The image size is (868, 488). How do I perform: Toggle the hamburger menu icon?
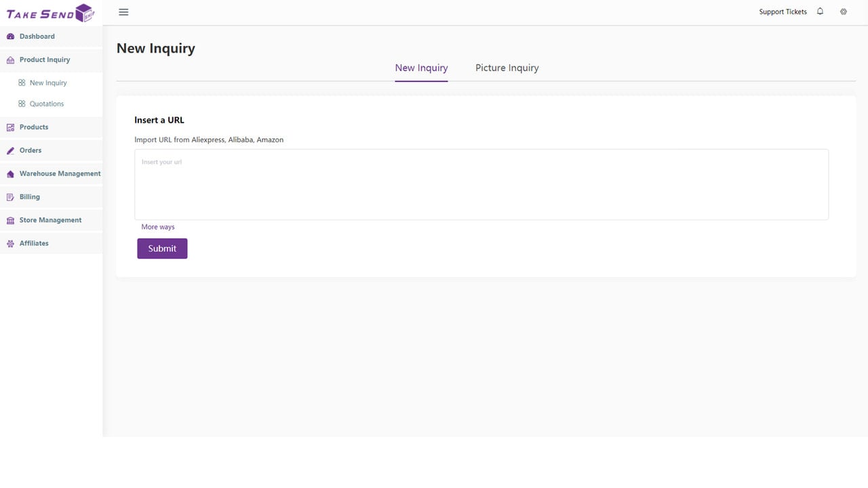tap(123, 12)
